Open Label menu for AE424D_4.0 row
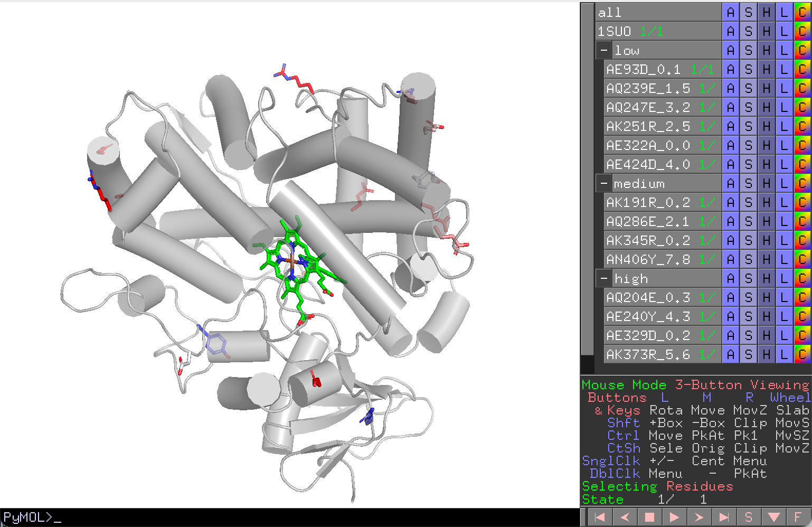 [x=785, y=164]
